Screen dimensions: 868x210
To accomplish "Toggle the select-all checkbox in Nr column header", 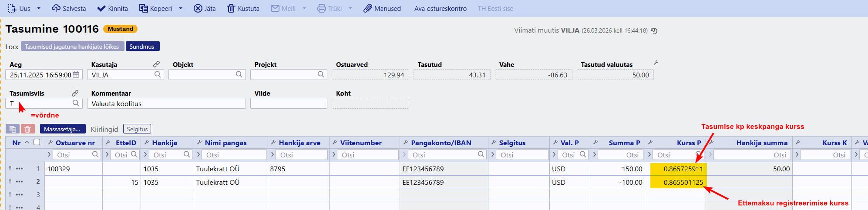I will coord(37,142).
